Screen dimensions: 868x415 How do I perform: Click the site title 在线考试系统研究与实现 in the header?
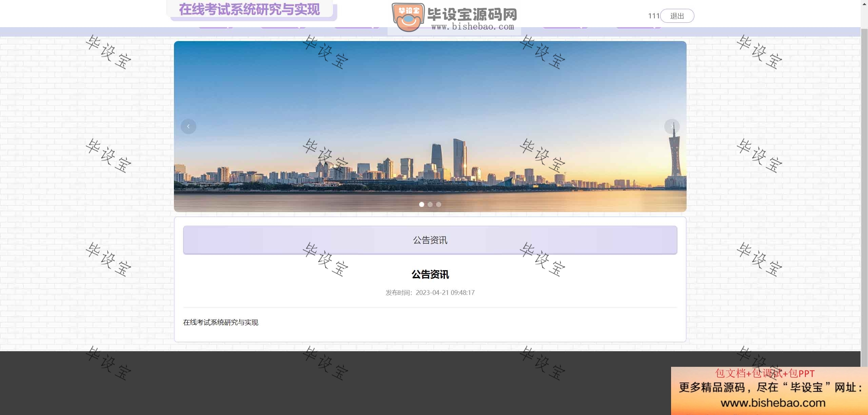point(249,9)
